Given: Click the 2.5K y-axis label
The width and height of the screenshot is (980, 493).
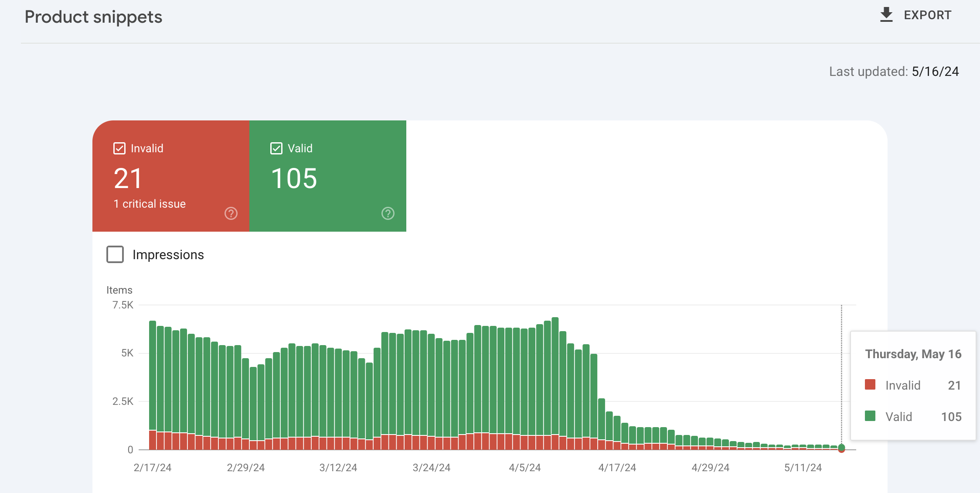Looking at the screenshot, I should click(123, 401).
